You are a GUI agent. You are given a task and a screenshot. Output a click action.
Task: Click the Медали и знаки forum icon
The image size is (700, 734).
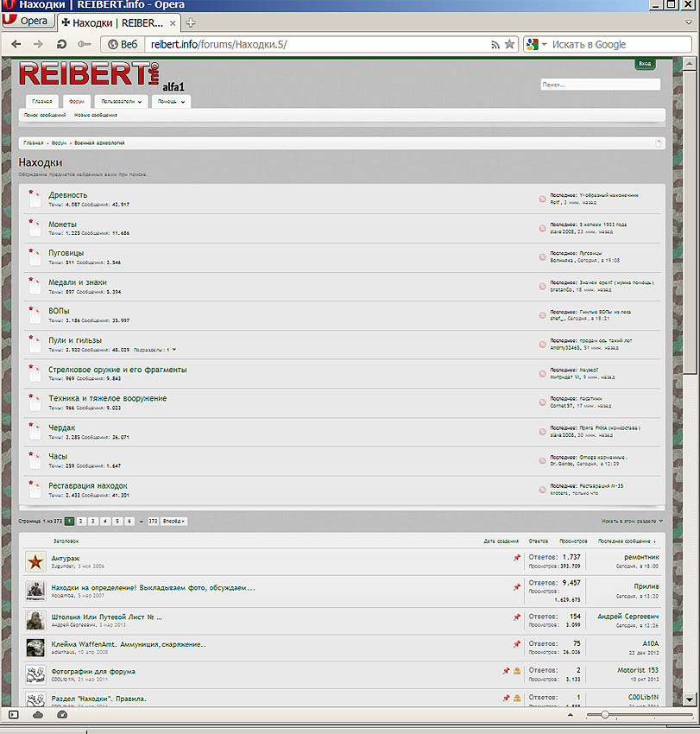[35, 286]
